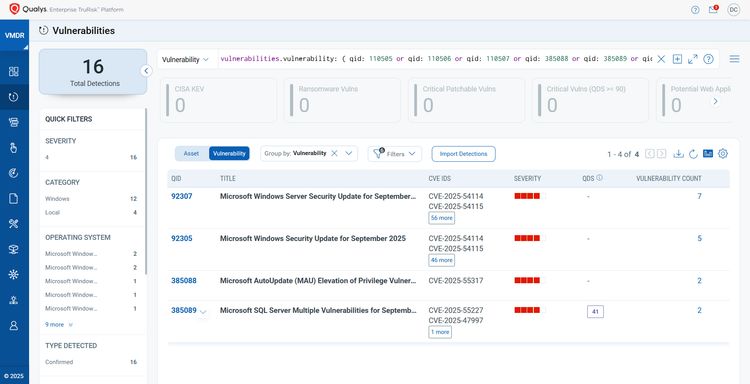Screen dimensions: 750x384
Task: Refresh the vulnerability table
Action: [x=693, y=154]
